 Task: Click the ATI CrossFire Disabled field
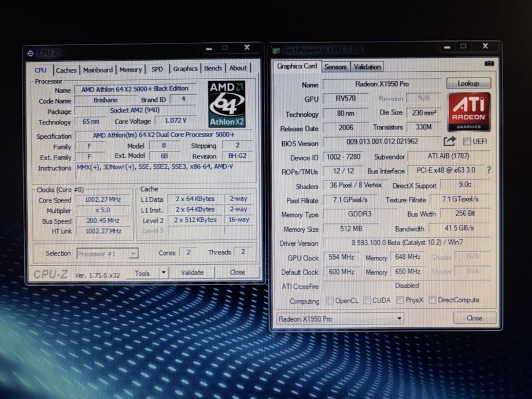pos(407,286)
